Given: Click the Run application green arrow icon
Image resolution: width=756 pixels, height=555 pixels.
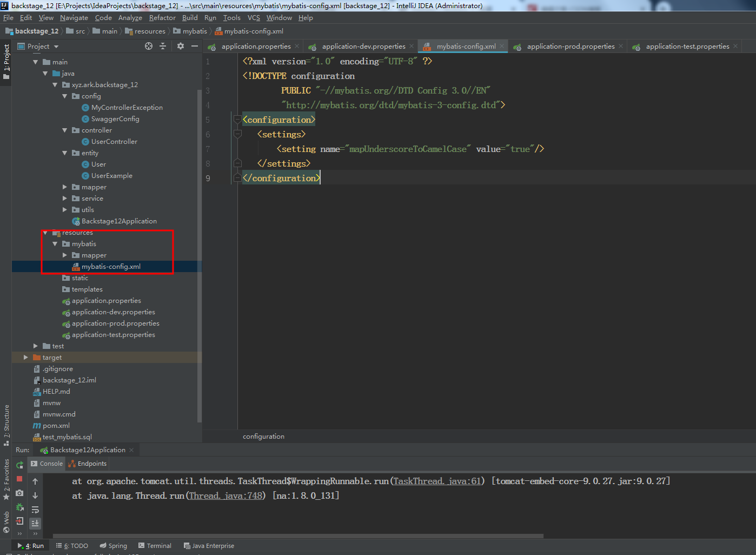Looking at the screenshot, I should tap(19, 464).
